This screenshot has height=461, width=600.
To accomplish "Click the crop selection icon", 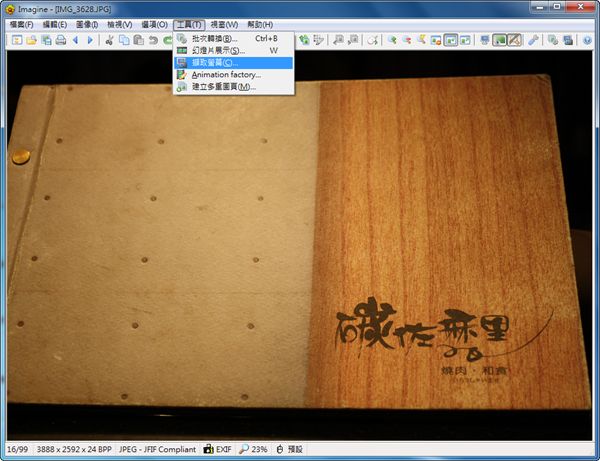I will click(x=318, y=40).
